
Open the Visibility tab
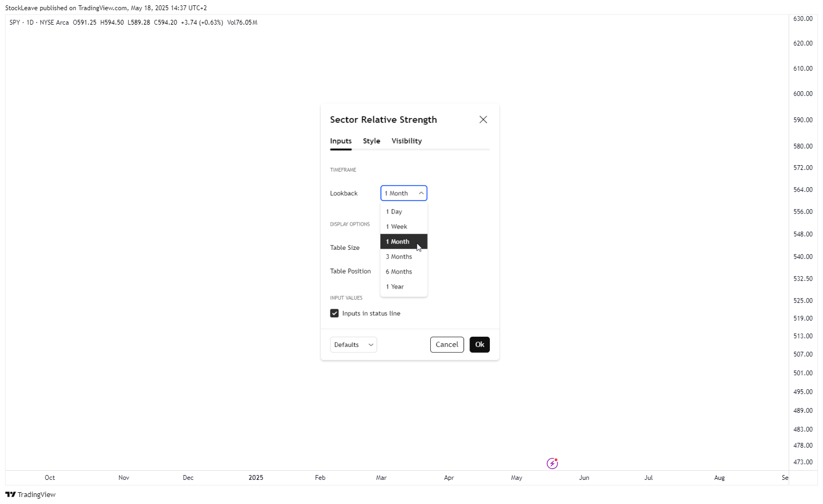(407, 141)
